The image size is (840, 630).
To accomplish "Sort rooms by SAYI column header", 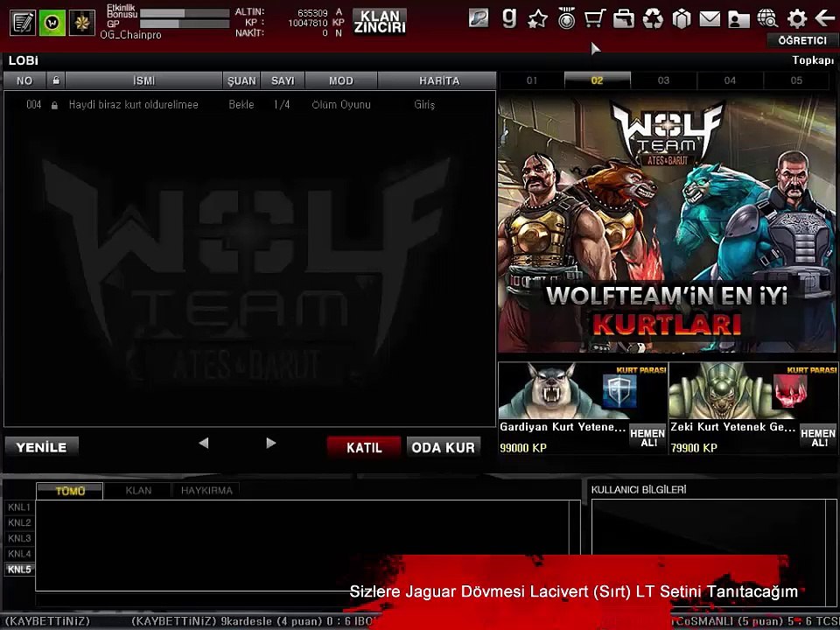I will point(283,80).
